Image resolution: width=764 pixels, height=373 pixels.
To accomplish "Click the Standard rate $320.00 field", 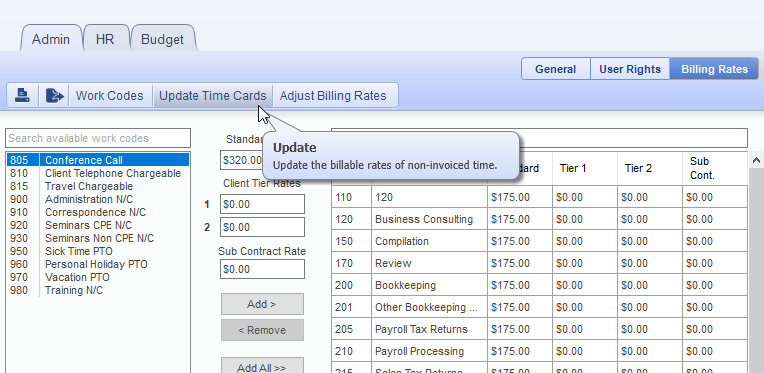I will [x=242, y=160].
